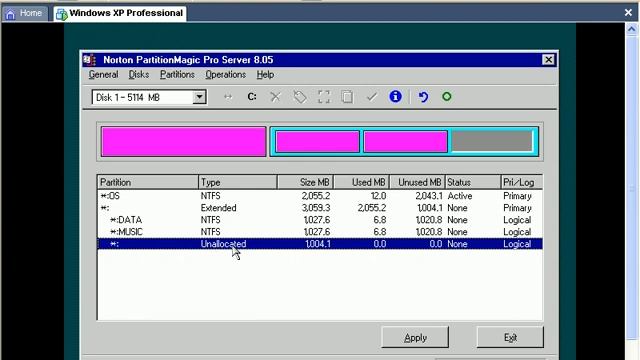Click the resize/move partition arrow icon
The height and width of the screenshot is (360, 640).
click(228, 97)
